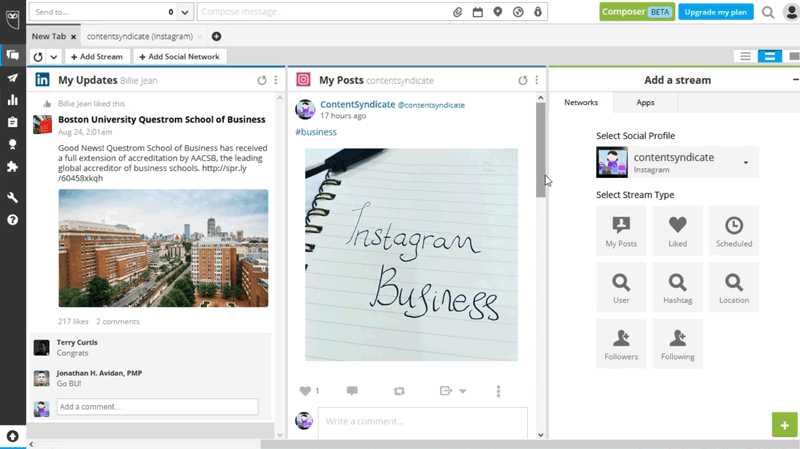Click the Add Social Network button

point(181,57)
